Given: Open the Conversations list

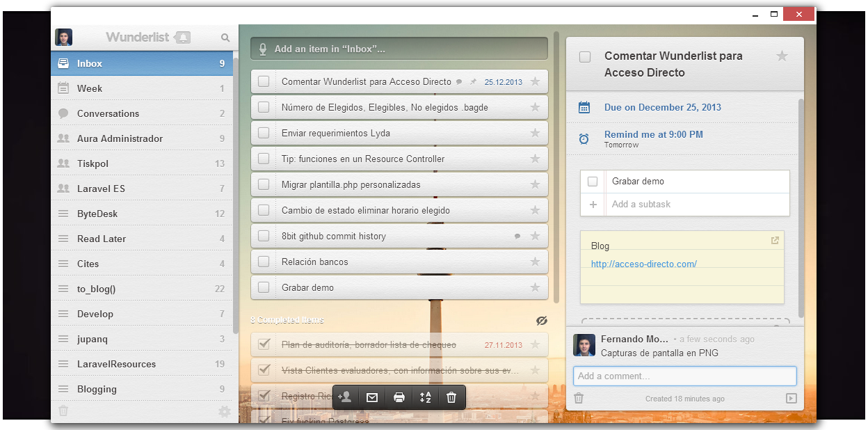Looking at the screenshot, I should pos(142,113).
